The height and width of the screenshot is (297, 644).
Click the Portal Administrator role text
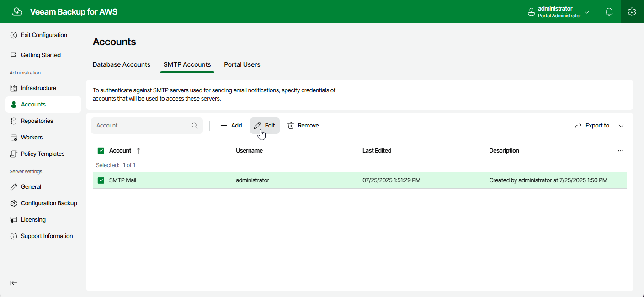[x=559, y=16]
